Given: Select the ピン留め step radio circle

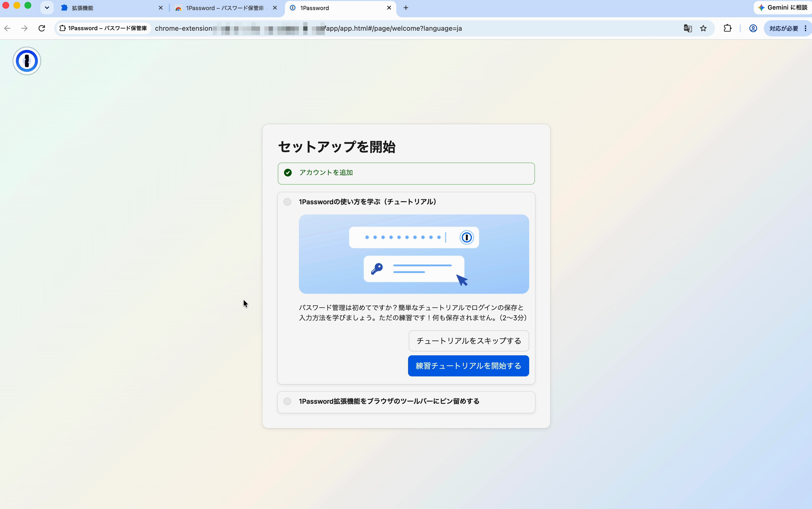Looking at the screenshot, I should coord(287,401).
